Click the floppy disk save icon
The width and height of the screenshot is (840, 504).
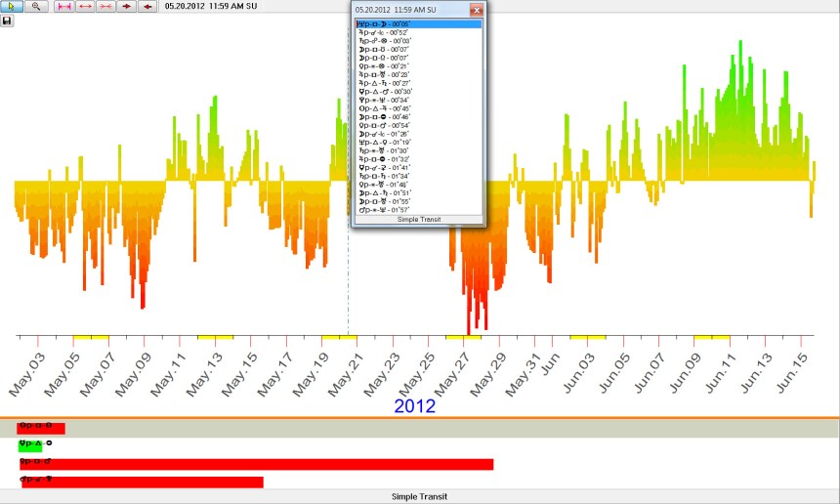[7, 21]
